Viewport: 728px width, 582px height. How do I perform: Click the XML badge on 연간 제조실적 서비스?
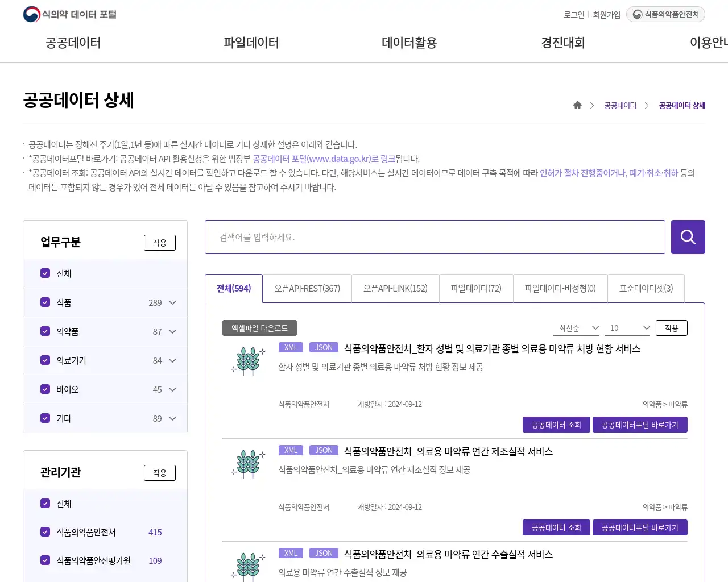[x=291, y=450]
